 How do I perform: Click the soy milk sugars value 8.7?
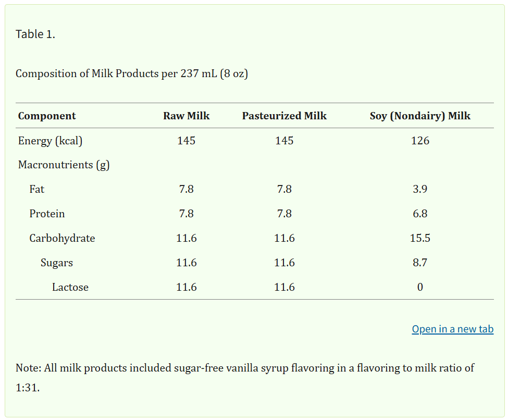(420, 263)
